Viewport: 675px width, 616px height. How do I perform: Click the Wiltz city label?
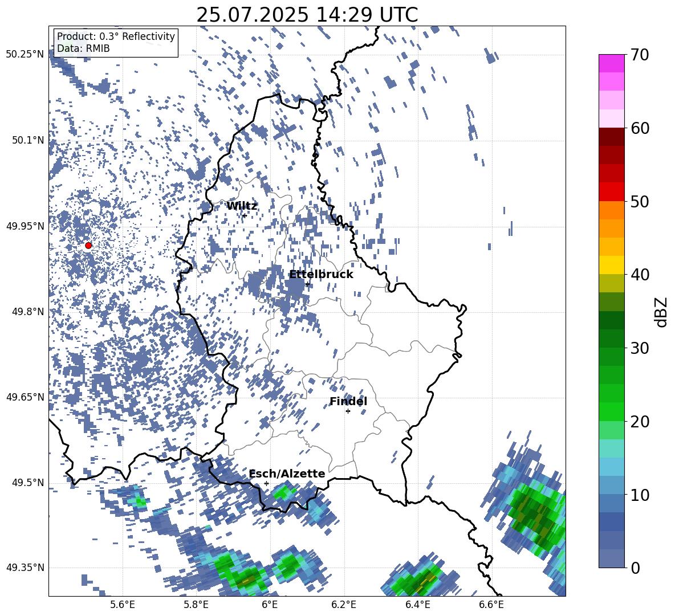pyautogui.click(x=242, y=206)
